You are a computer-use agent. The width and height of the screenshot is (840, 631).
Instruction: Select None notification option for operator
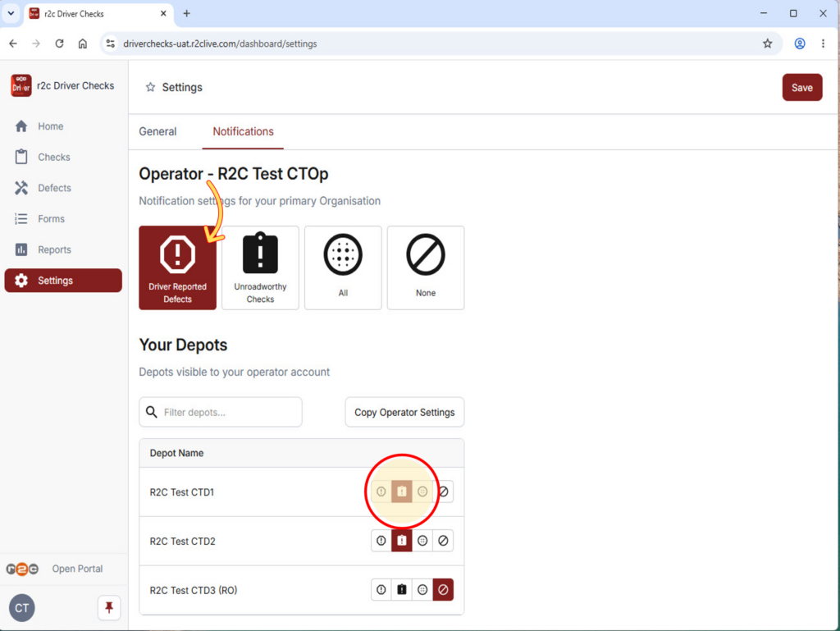[426, 267]
